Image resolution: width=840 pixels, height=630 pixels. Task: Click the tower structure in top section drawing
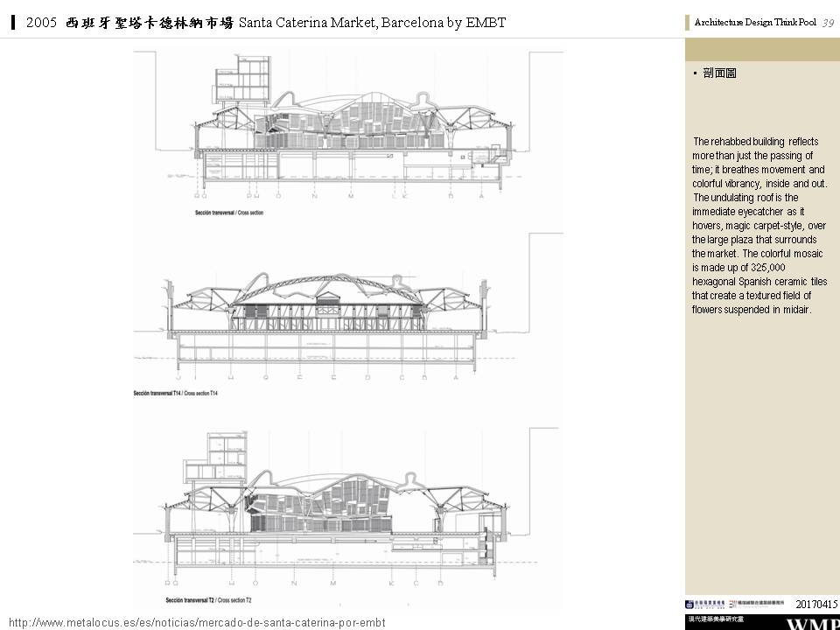pyautogui.click(x=241, y=79)
